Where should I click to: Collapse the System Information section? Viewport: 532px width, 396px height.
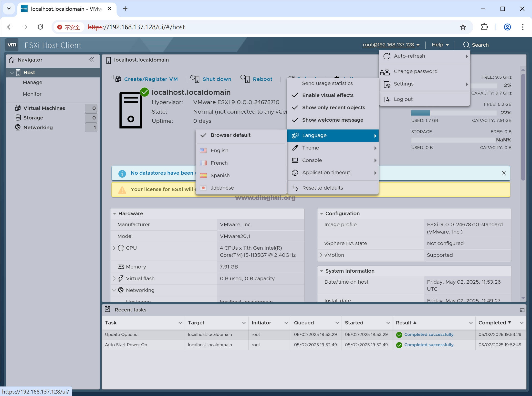click(x=322, y=271)
